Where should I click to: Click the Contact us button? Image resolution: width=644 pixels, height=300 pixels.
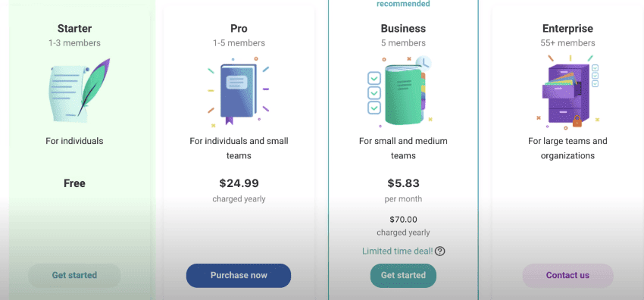click(567, 275)
